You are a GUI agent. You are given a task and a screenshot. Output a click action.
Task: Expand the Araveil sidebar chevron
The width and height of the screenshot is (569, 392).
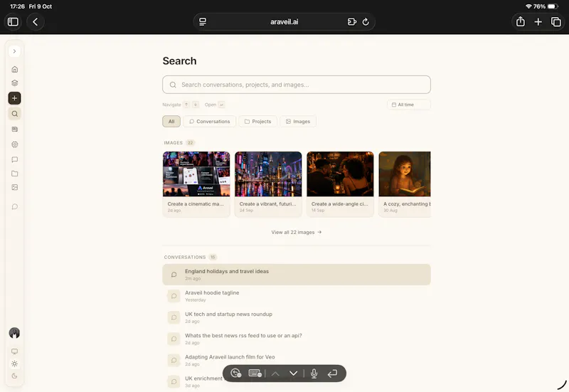coord(14,51)
